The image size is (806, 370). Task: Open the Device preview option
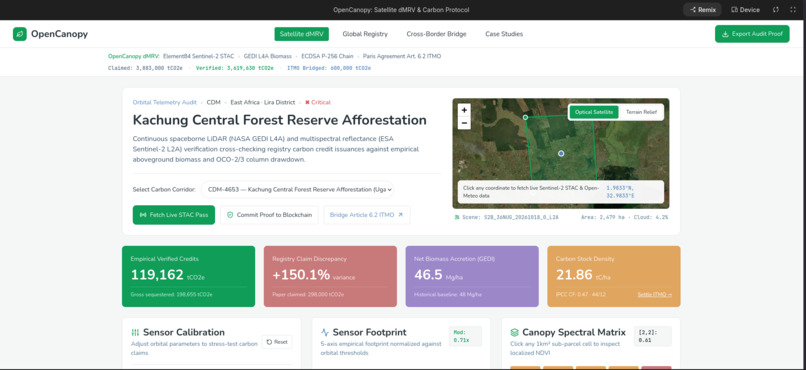(x=745, y=10)
